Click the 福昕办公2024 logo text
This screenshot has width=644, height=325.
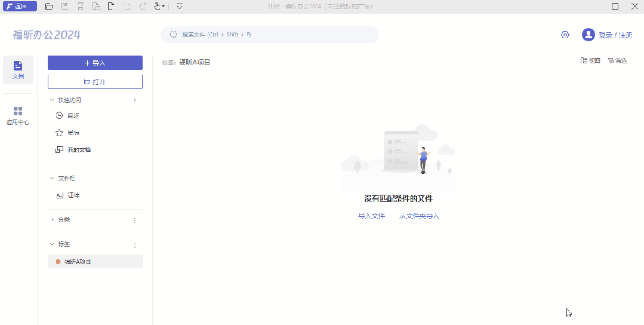47,35
